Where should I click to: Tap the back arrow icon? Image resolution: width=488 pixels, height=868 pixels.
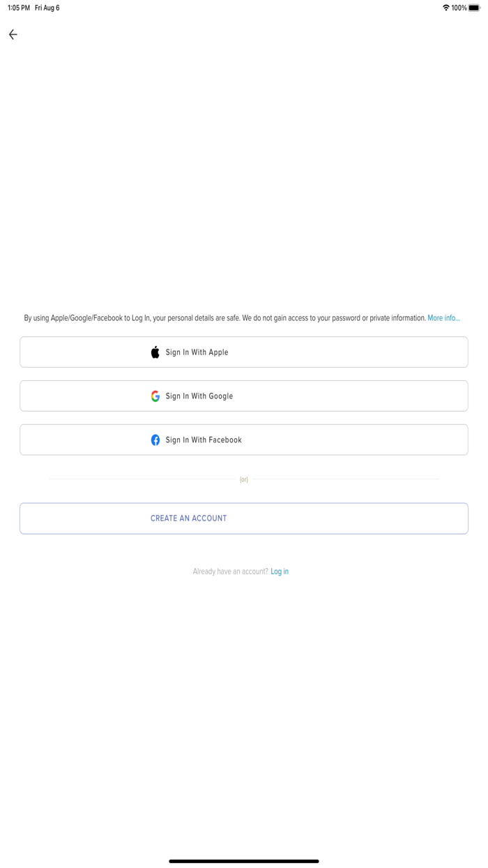click(13, 34)
